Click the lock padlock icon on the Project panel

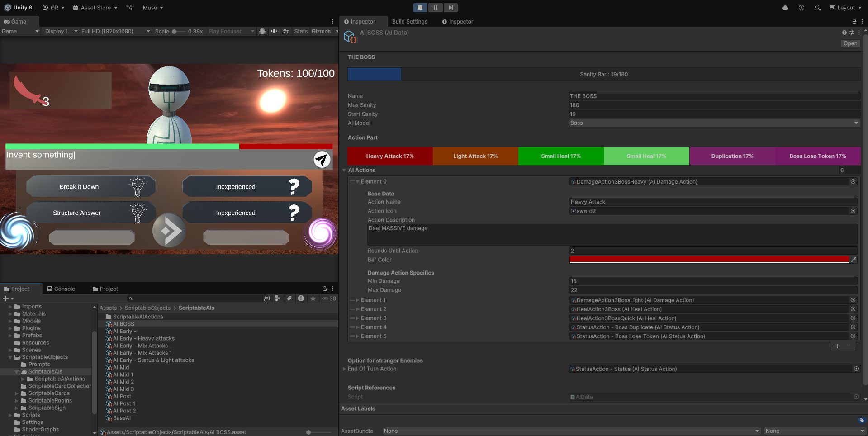tap(324, 289)
